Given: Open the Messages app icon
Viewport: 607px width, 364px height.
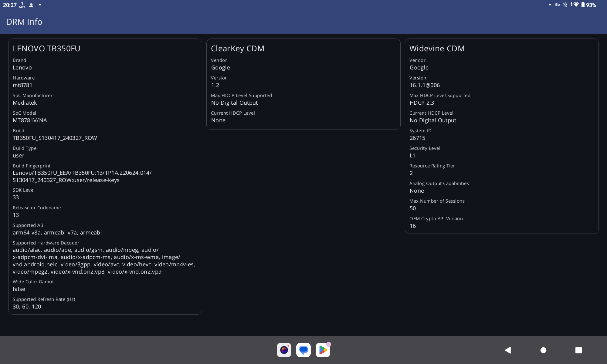Looking at the screenshot, I should click(x=303, y=350).
